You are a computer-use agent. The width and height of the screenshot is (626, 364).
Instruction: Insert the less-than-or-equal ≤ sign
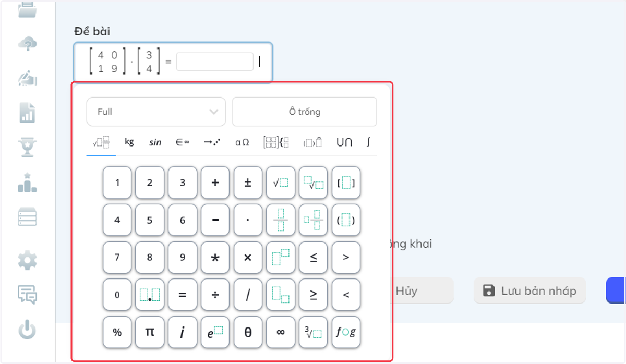[314, 258]
